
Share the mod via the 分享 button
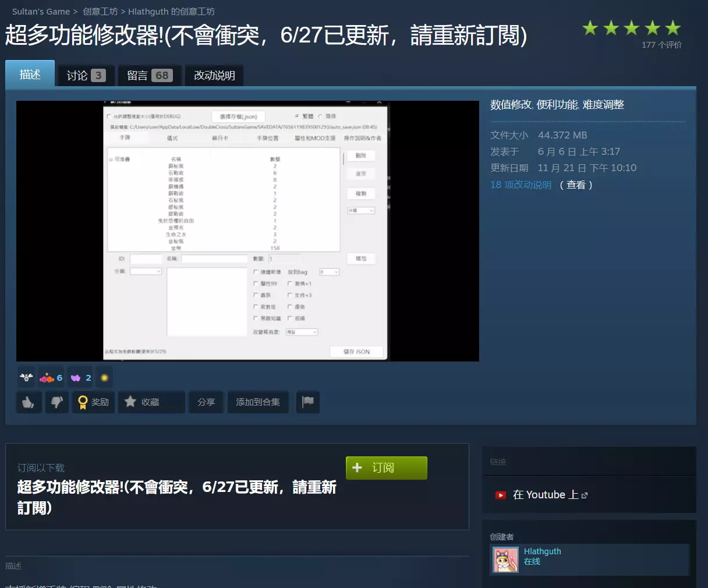206,402
